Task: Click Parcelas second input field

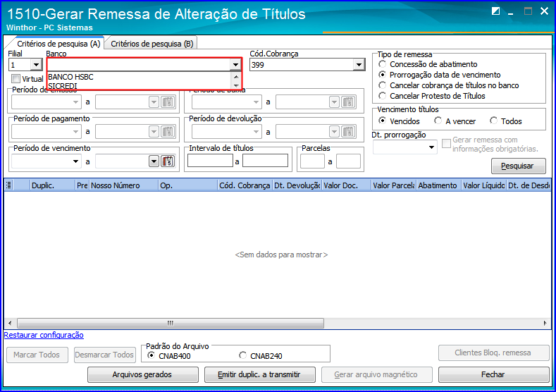Action: (348, 161)
